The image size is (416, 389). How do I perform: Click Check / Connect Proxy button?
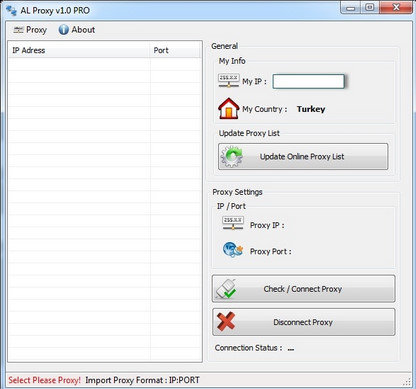304,289
